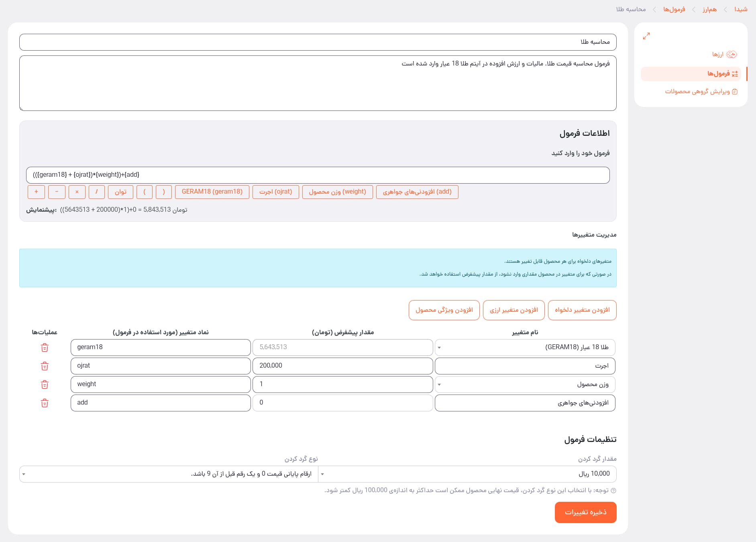The height and width of the screenshot is (542, 756).
Task: Click the default value 200,000 field
Action: 343,366
